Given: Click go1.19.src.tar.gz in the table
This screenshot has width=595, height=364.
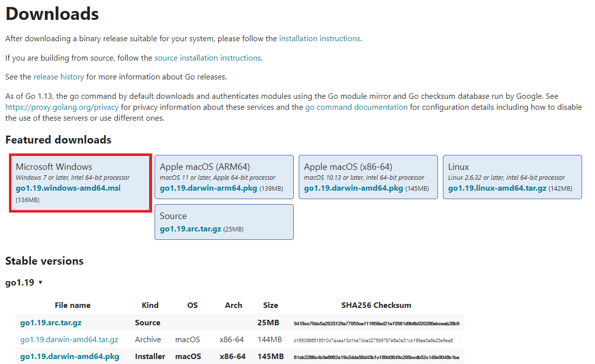Looking at the screenshot, I should click(51, 323).
